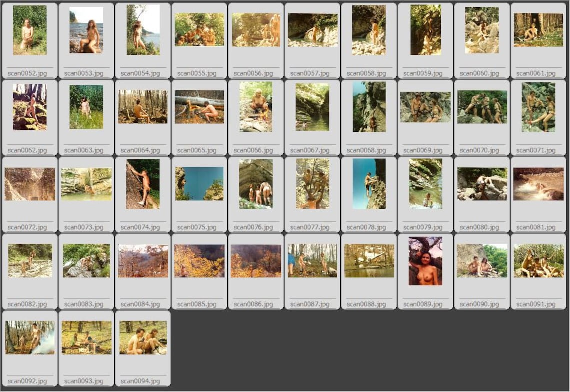Screen dimensions: 570x392
Task: Click the scan0057.jpg image tile
Action: 312,30
